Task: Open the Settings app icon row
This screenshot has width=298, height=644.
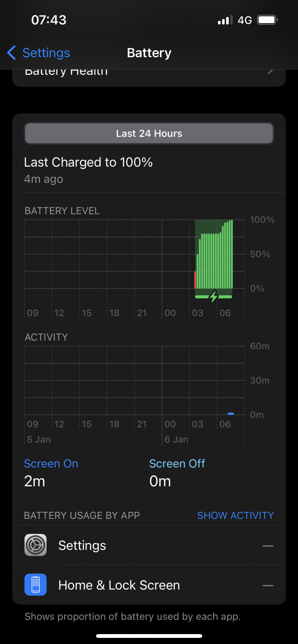Action: (149, 545)
